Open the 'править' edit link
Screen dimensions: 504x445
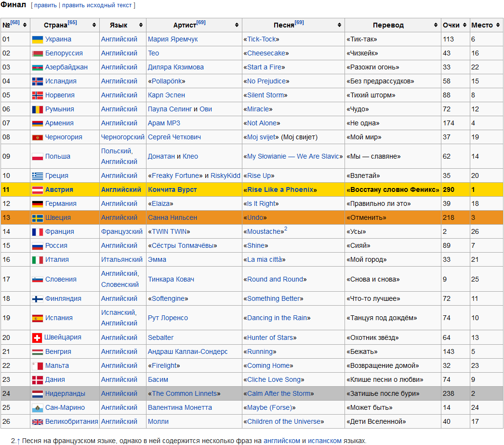click(x=45, y=5)
